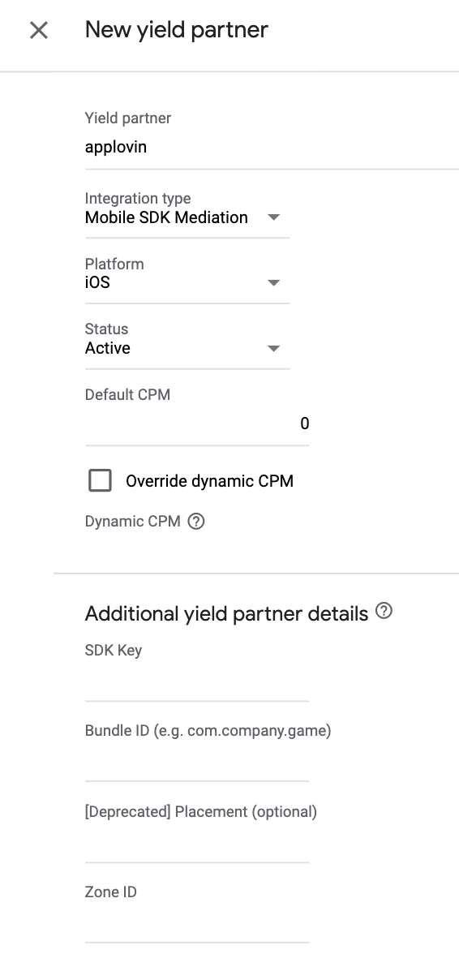Click the Dynamic CPM help icon

tap(196, 522)
